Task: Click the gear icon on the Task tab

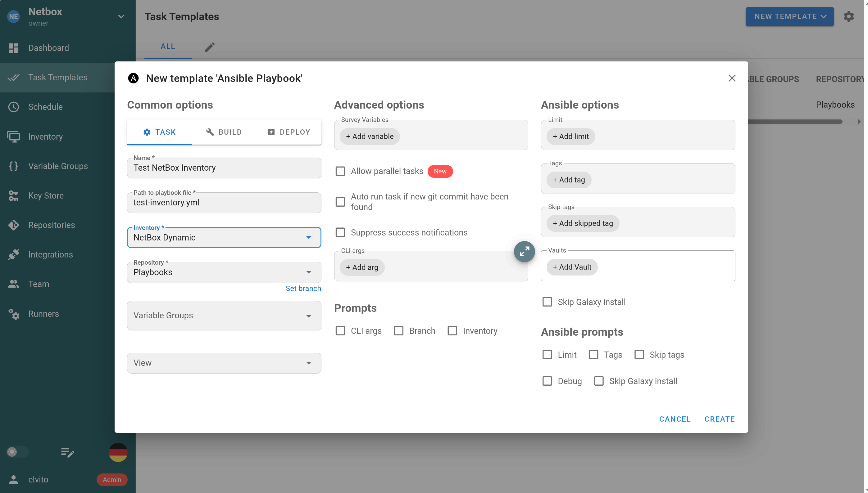Action: 147,132
